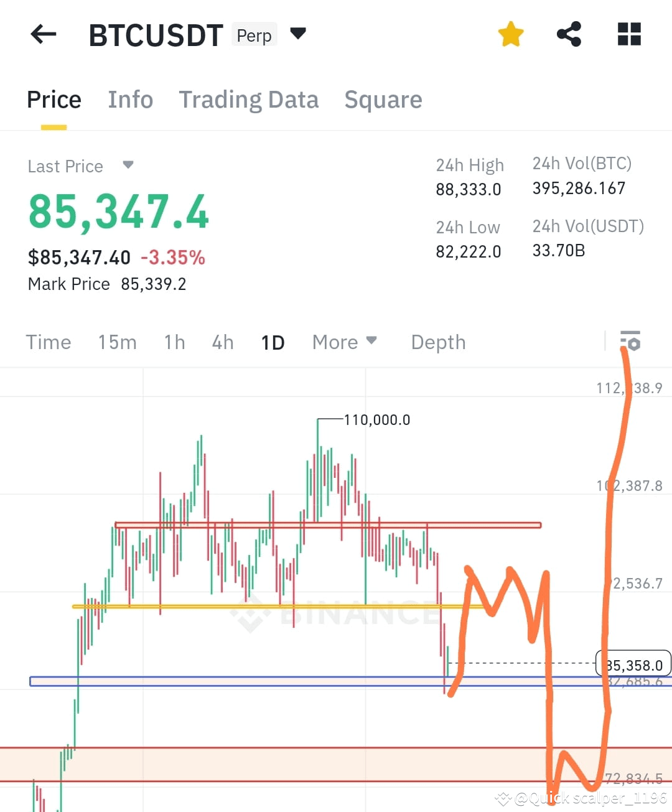Switch candle view using the 15m interval
672x812 pixels.
117,342
